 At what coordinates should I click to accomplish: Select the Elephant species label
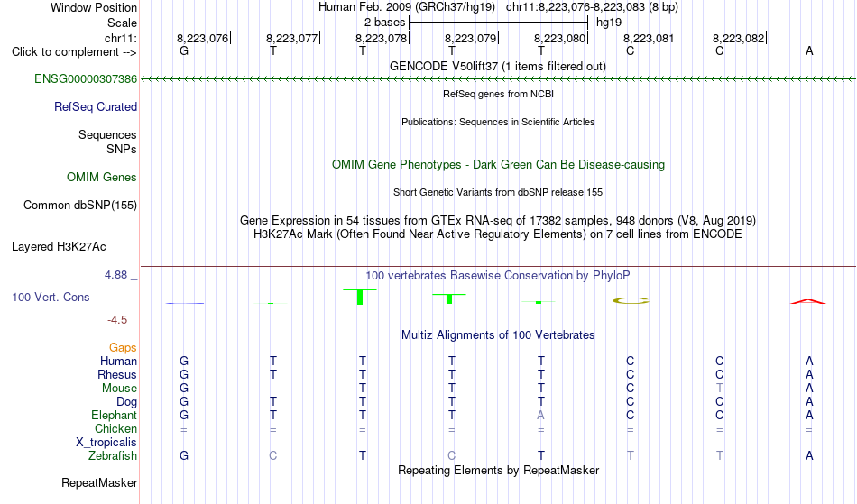[114, 415]
